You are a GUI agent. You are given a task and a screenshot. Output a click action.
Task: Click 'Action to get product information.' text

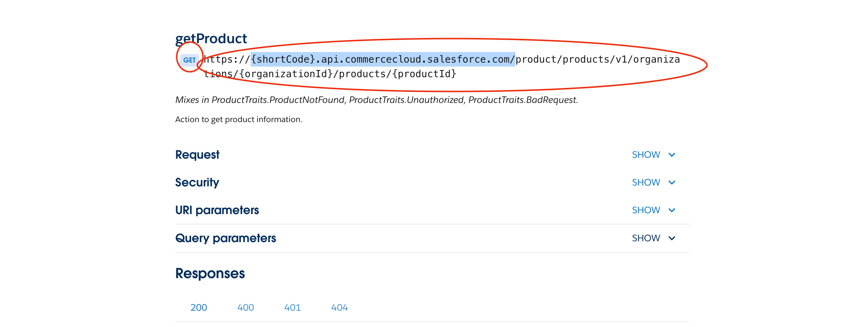[239, 119]
